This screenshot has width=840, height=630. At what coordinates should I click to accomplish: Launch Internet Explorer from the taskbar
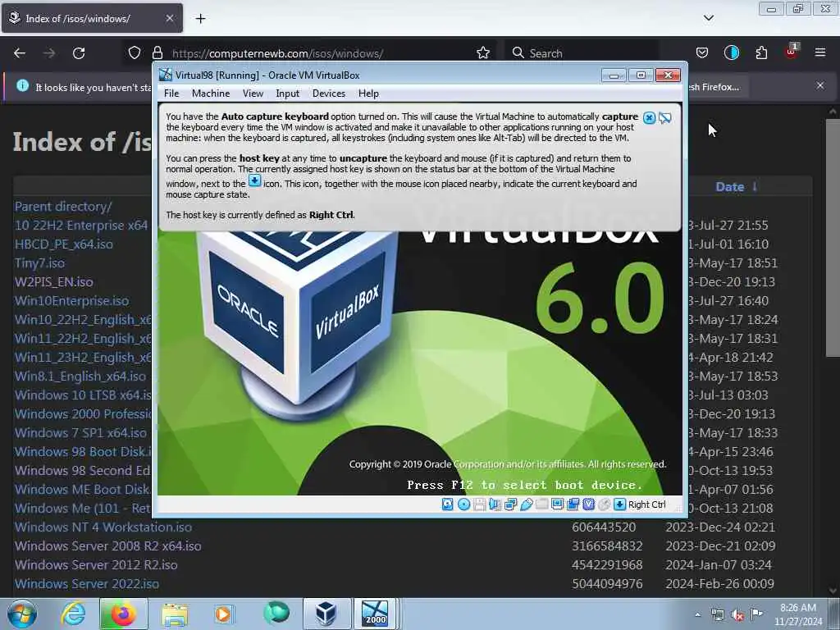click(73, 614)
